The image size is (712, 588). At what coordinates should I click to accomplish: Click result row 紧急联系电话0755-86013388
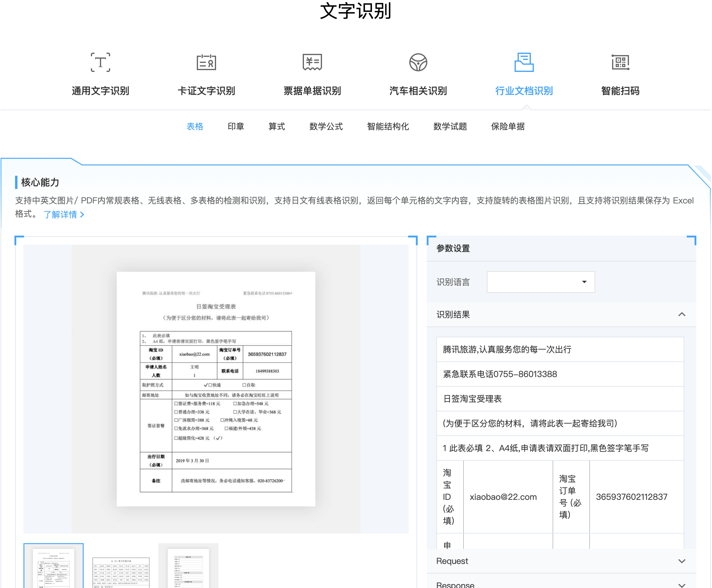click(x=560, y=374)
